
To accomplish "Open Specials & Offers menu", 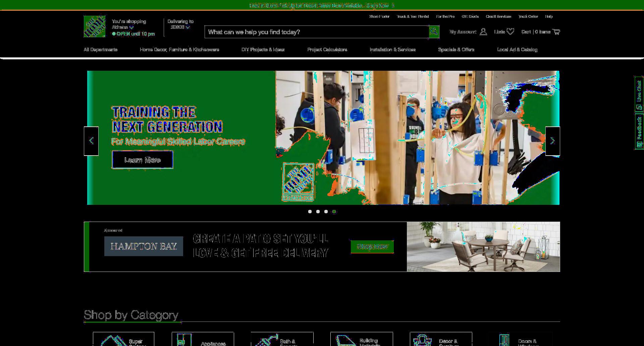I will 456,50.
